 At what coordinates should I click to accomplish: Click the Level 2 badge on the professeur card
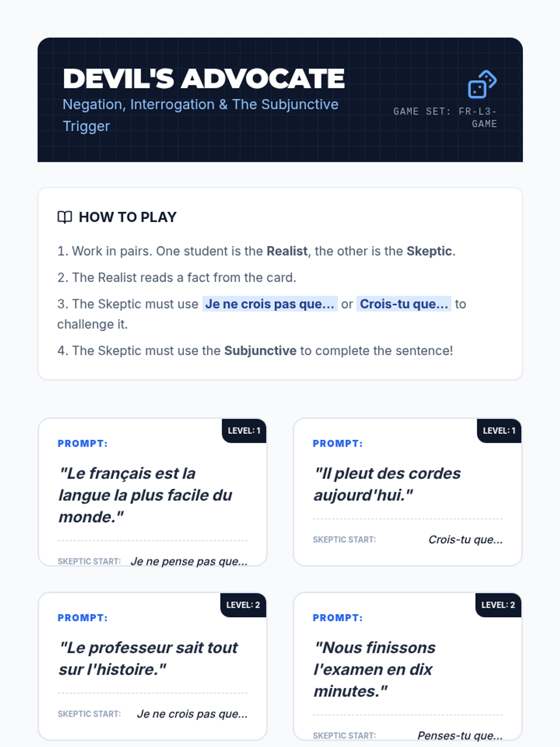coord(243,605)
